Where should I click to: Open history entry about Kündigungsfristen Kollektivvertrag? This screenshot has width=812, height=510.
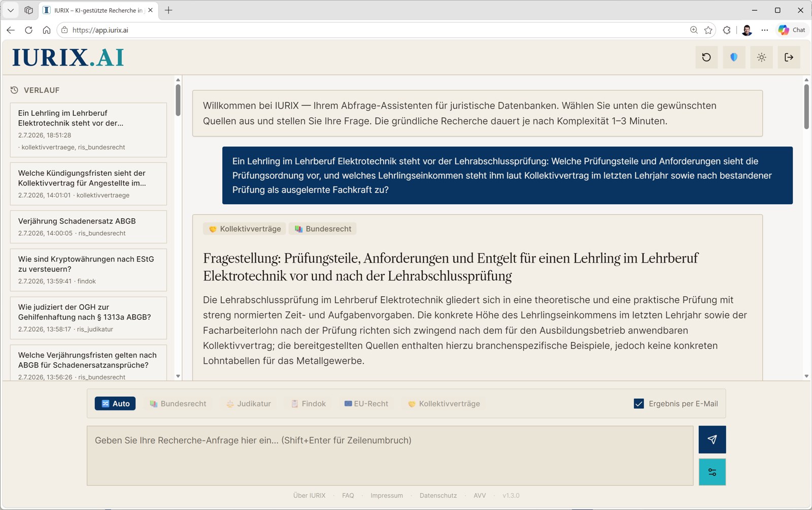[x=88, y=184]
